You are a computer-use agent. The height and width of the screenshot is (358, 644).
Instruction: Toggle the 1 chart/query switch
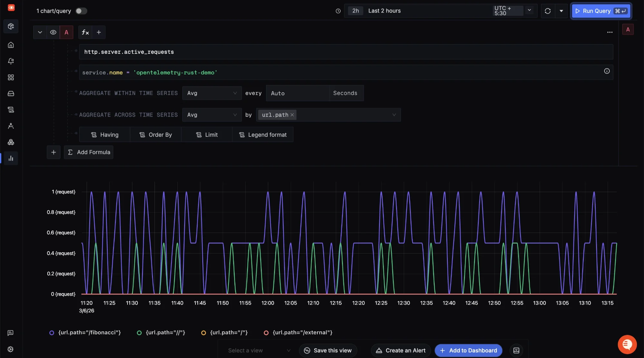(x=81, y=11)
